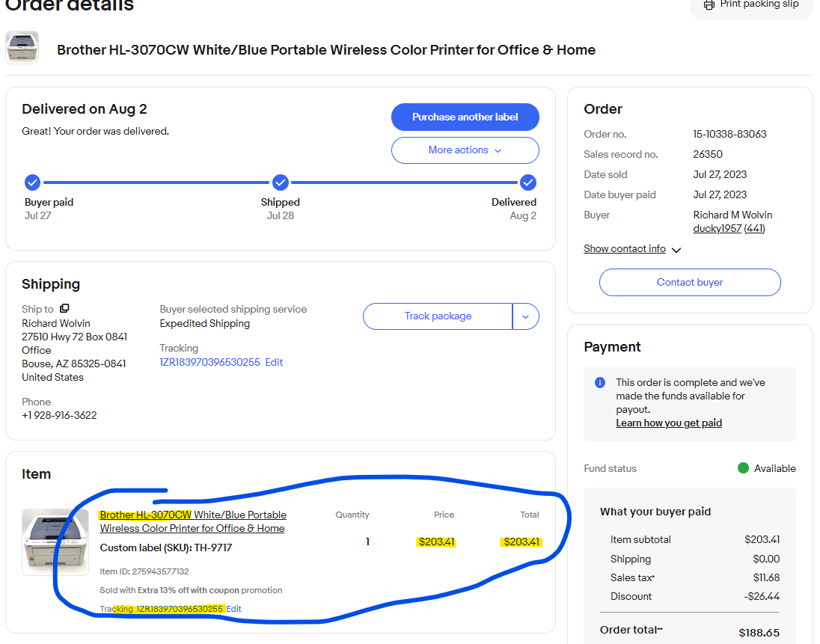Click the Delivered checkmark step
Screen dimensions: 820x644
point(528,183)
